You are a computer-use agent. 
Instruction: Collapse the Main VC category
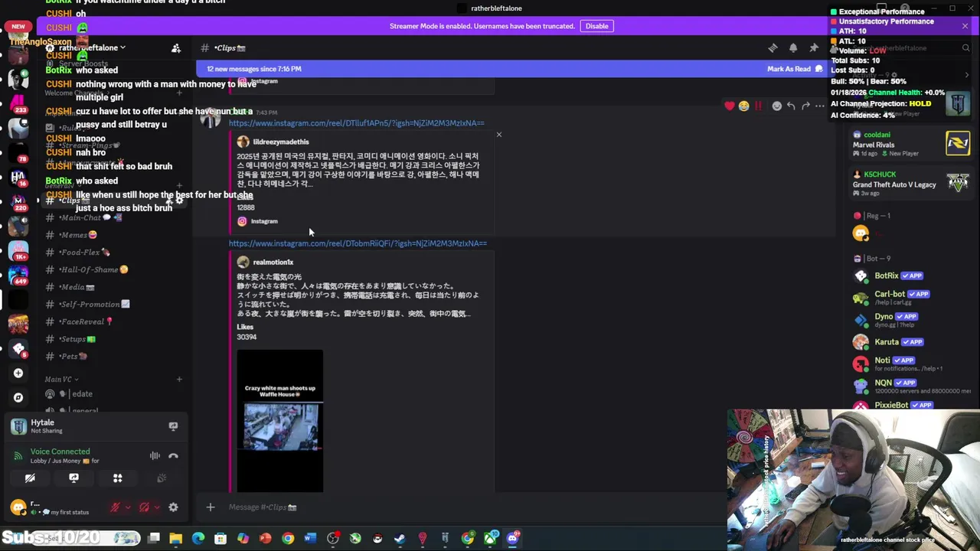(61, 379)
